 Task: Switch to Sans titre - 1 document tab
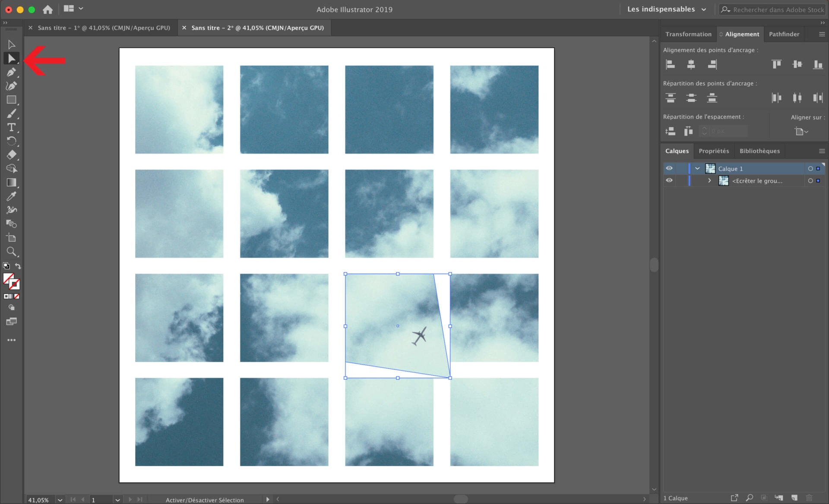click(x=104, y=28)
